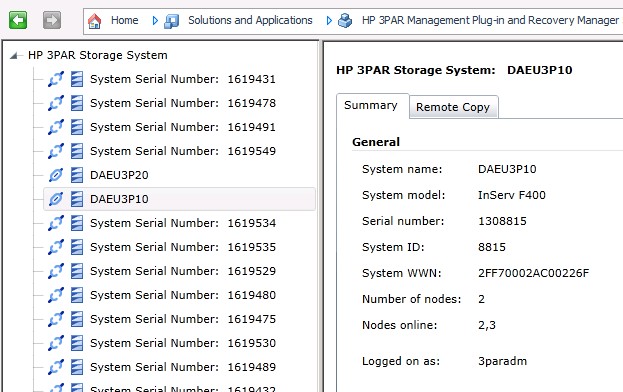Image resolution: width=623 pixels, height=392 pixels.
Task: Click storage array icon for serial 1619431
Action: tap(77, 79)
